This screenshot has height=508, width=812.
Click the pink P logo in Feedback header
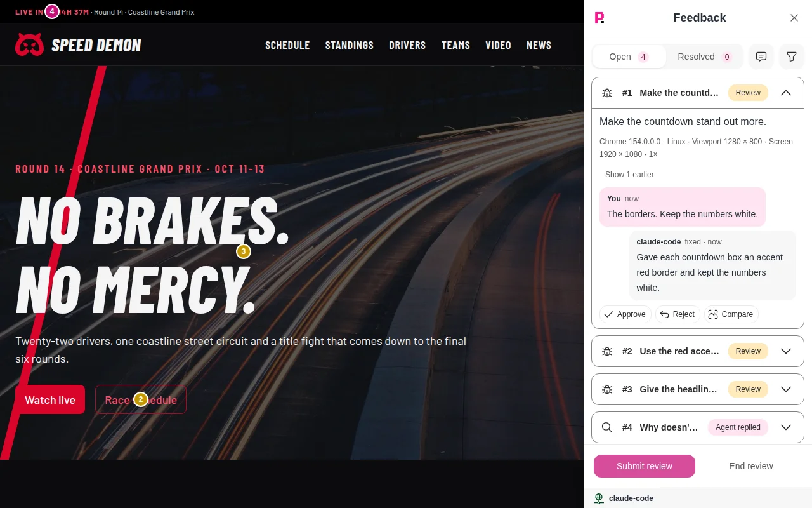pos(599,18)
